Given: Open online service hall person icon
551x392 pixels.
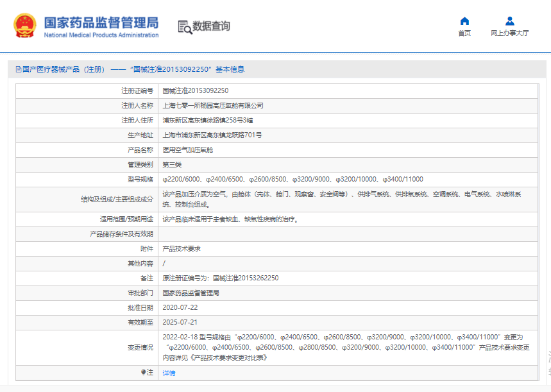Looking at the screenshot, I should click(510, 21).
